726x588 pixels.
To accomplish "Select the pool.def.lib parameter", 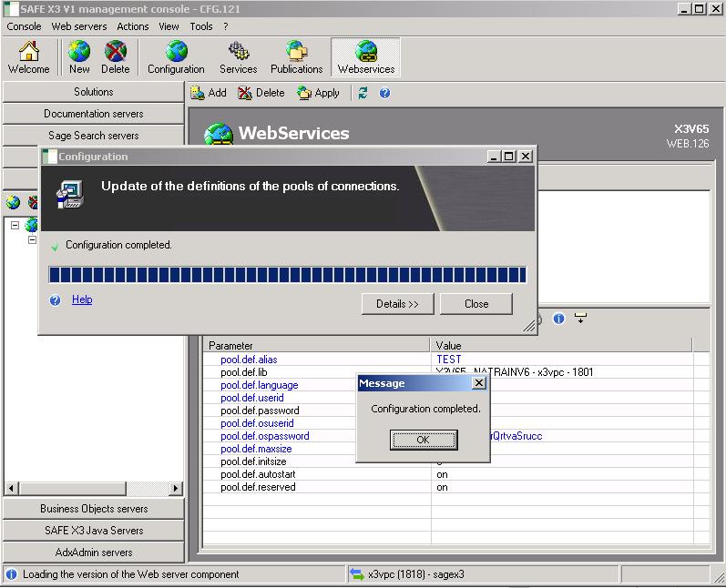I will 243,372.
